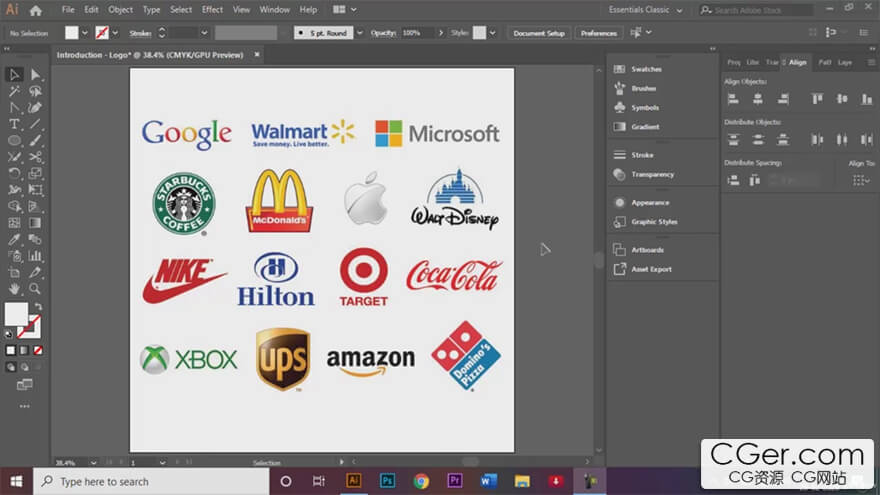Choose the Free Transform tool
This screenshot has height=495, width=880.
point(35,190)
